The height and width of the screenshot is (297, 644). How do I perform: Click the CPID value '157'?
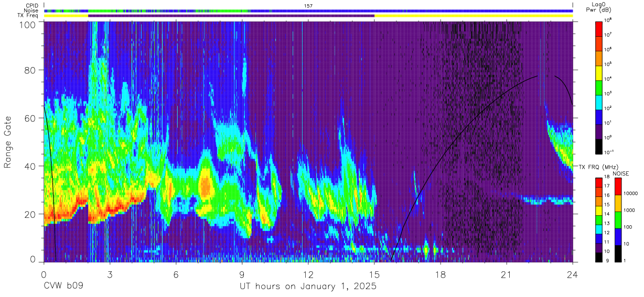click(x=308, y=5)
